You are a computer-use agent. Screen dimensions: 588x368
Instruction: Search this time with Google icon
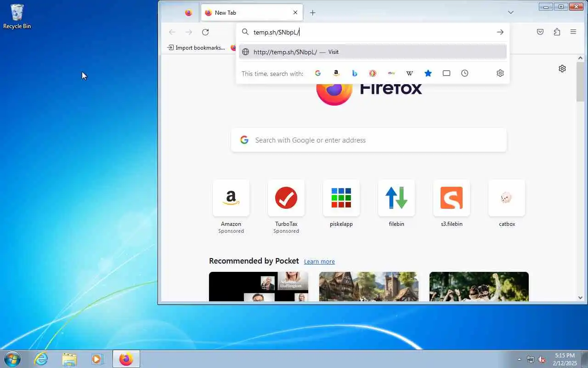pyautogui.click(x=317, y=73)
